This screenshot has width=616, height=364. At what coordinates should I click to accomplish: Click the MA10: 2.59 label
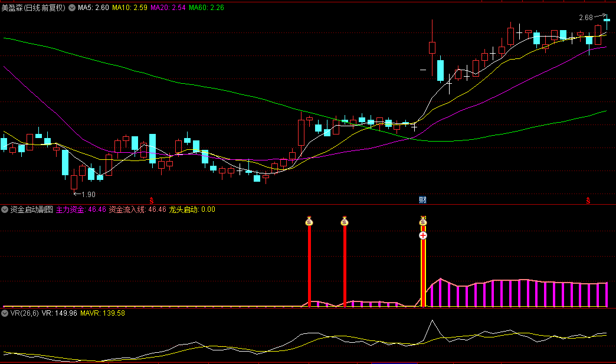tap(130, 8)
